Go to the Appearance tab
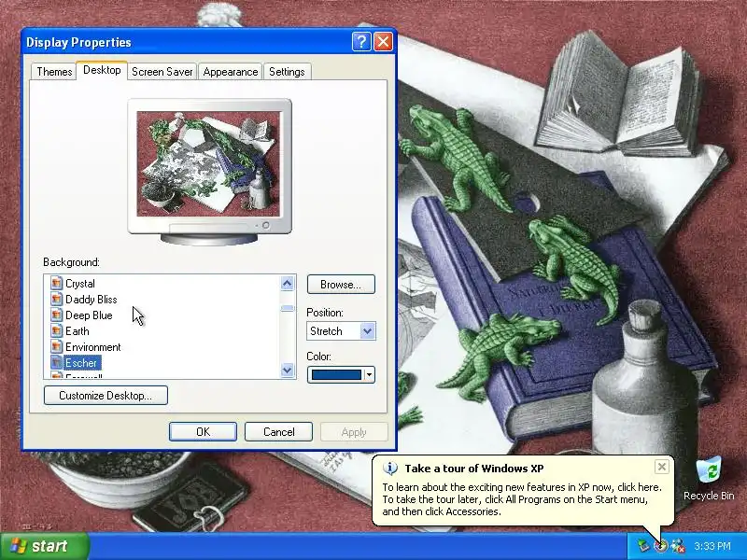The height and width of the screenshot is (560, 747). [x=230, y=72]
